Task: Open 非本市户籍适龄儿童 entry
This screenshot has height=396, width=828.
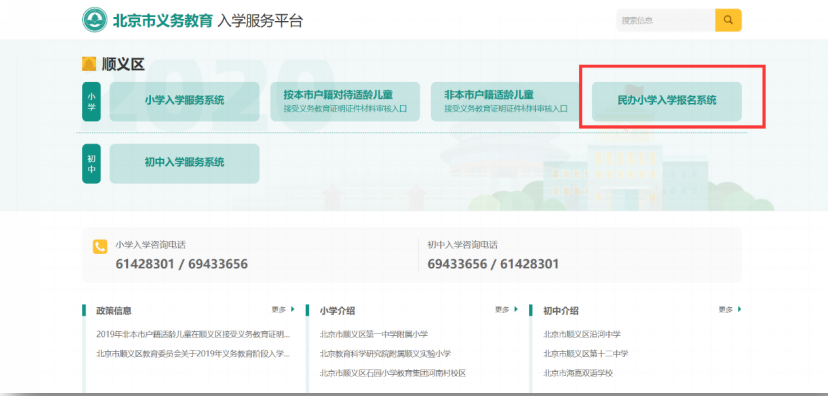Action: [505, 101]
